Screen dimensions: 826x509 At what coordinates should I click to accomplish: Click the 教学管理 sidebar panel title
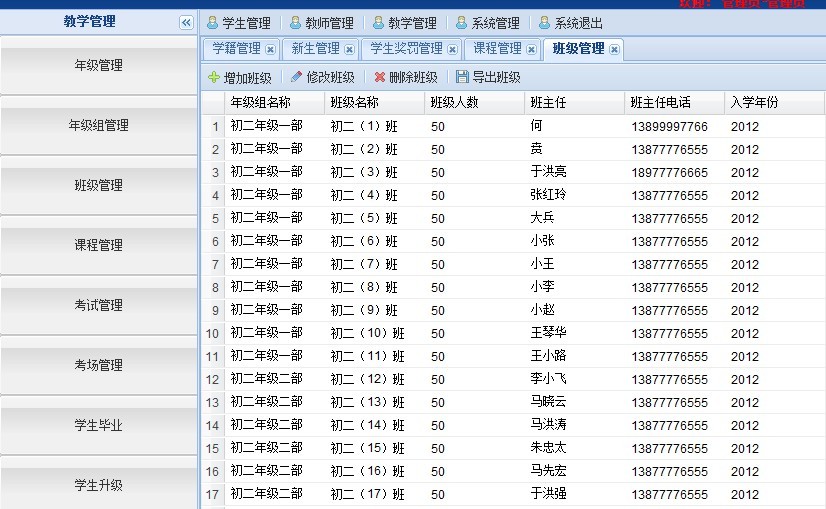(90, 22)
